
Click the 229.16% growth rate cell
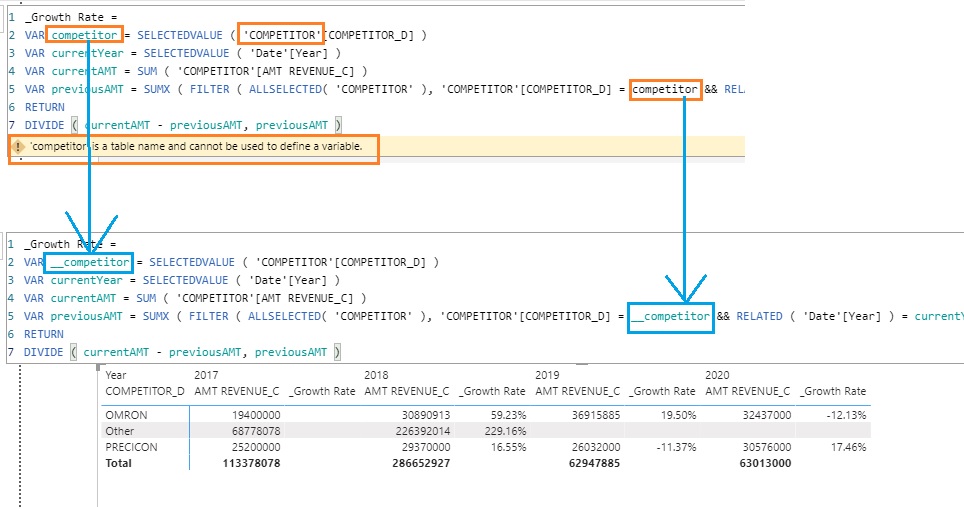coord(505,431)
